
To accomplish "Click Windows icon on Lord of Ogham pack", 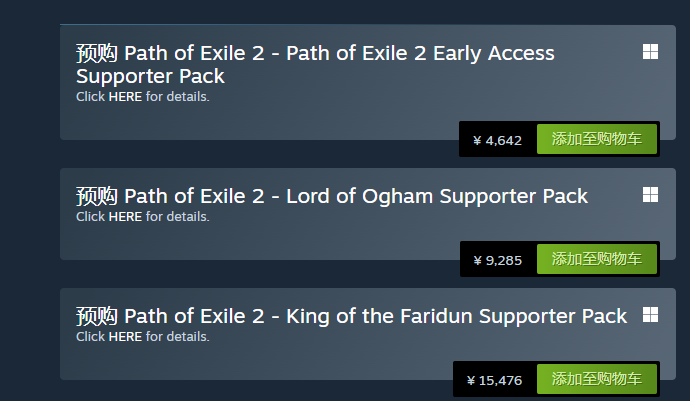I will point(650,195).
